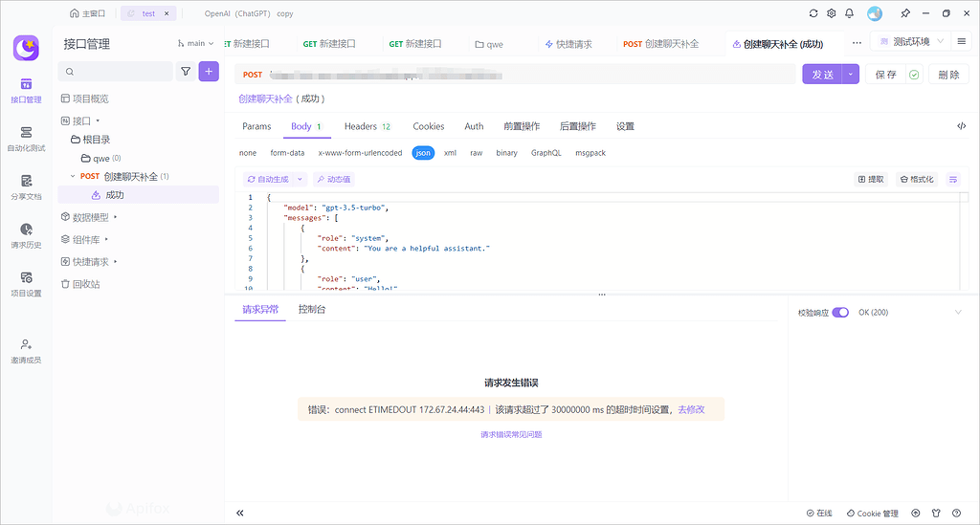Open the 自动生成 dropdown arrow
This screenshot has width=980, height=525.
coord(300,179)
